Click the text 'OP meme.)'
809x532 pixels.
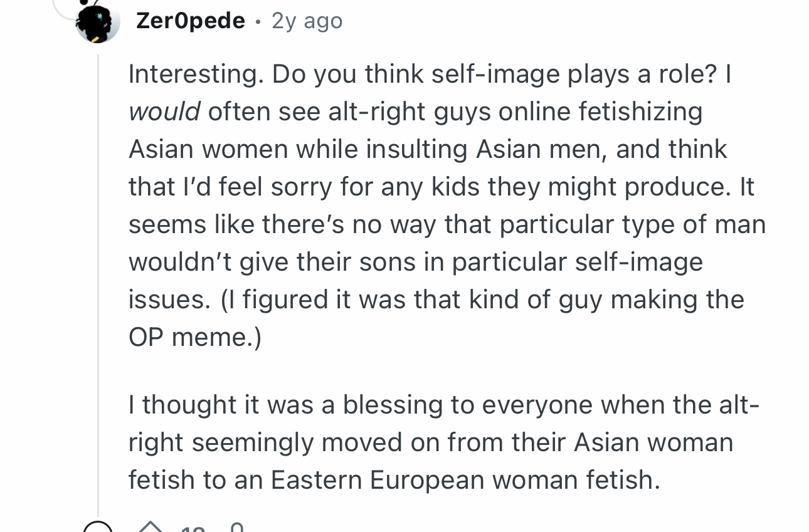[195, 337]
